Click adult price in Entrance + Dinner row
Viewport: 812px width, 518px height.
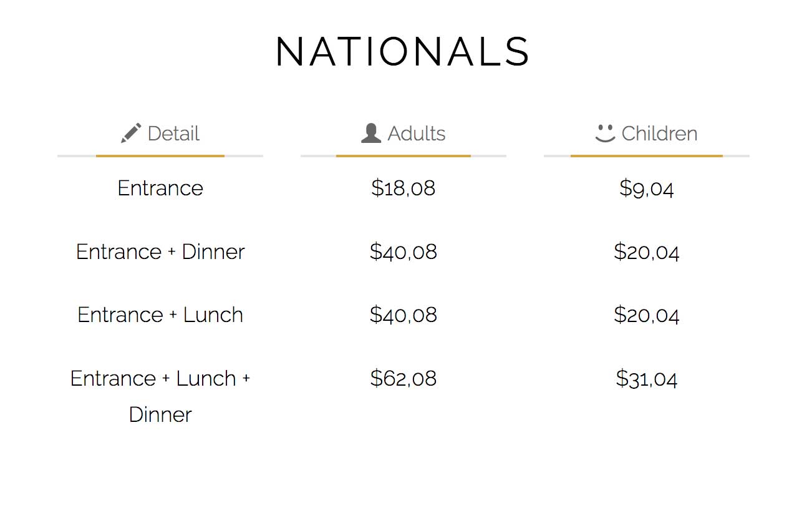click(x=404, y=252)
